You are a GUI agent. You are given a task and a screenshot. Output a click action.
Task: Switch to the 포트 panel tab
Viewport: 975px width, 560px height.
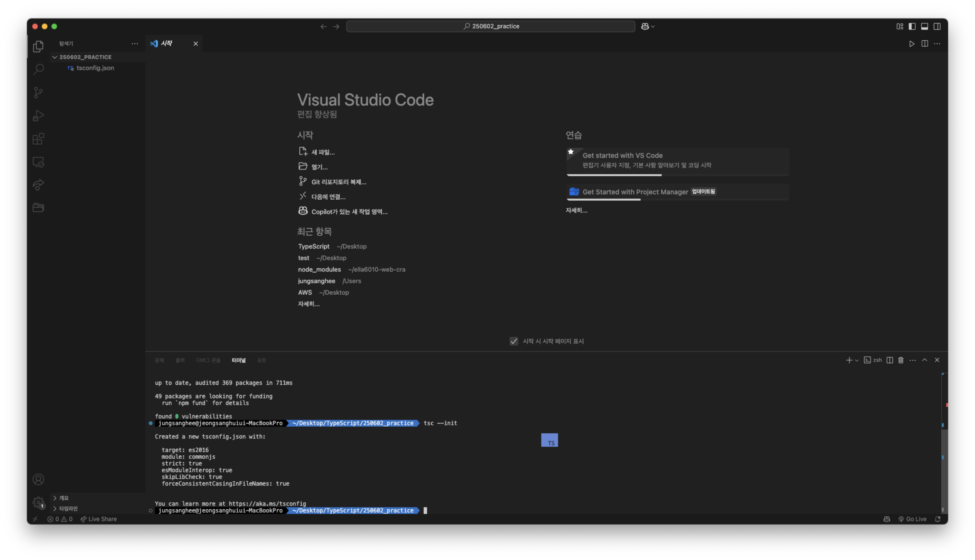click(262, 360)
